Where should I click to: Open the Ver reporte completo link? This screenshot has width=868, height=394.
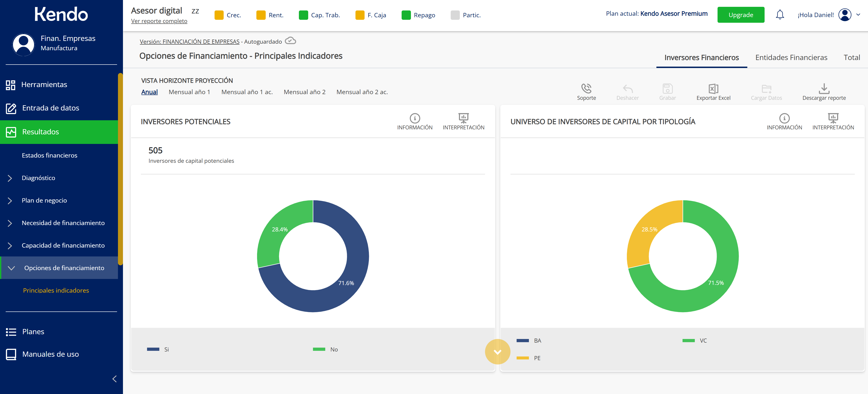tap(159, 21)
